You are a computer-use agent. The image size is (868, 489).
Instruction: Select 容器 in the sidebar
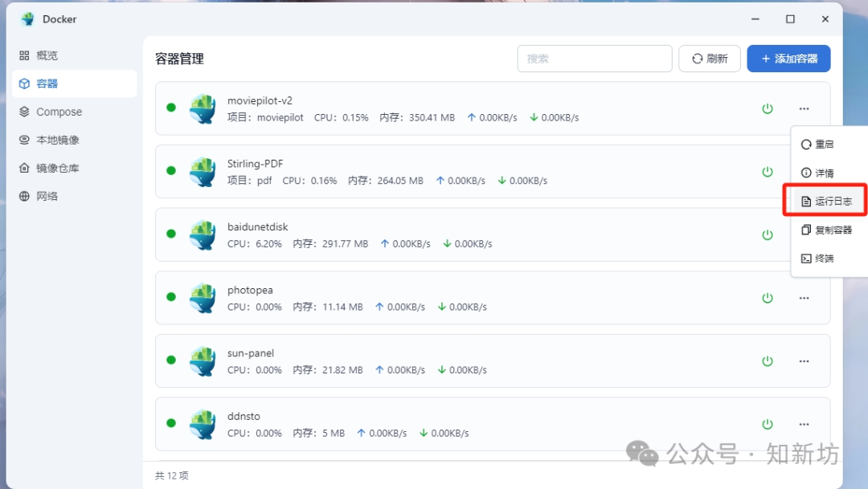tap(74, 84)
